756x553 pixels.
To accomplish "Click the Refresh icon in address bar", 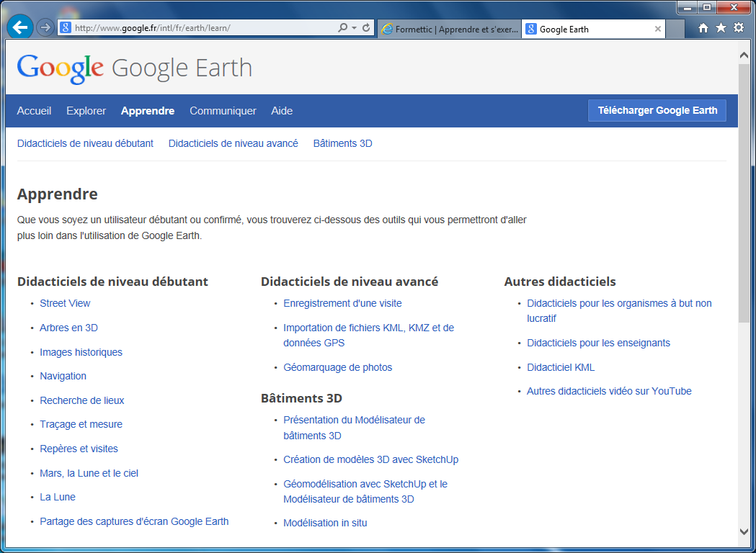I will pyautogui.click(x=366, y=28).
